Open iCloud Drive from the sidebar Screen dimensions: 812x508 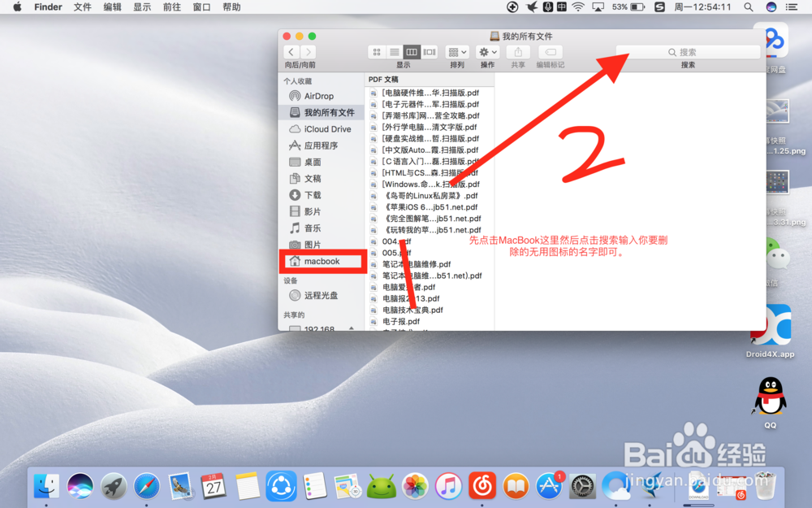[x=321, y=129]
